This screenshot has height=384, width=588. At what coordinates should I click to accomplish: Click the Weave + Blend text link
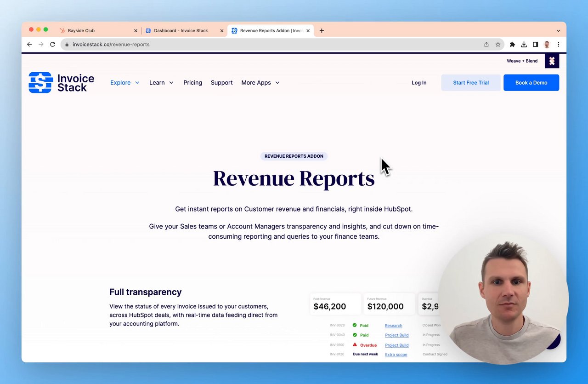pos(522,61)
